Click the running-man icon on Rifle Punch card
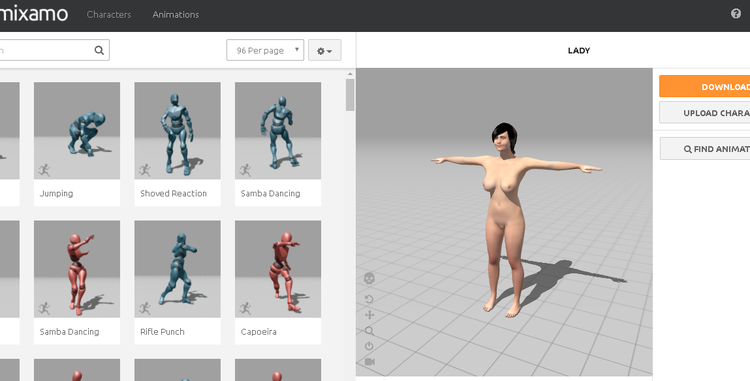 pos(145,308)
